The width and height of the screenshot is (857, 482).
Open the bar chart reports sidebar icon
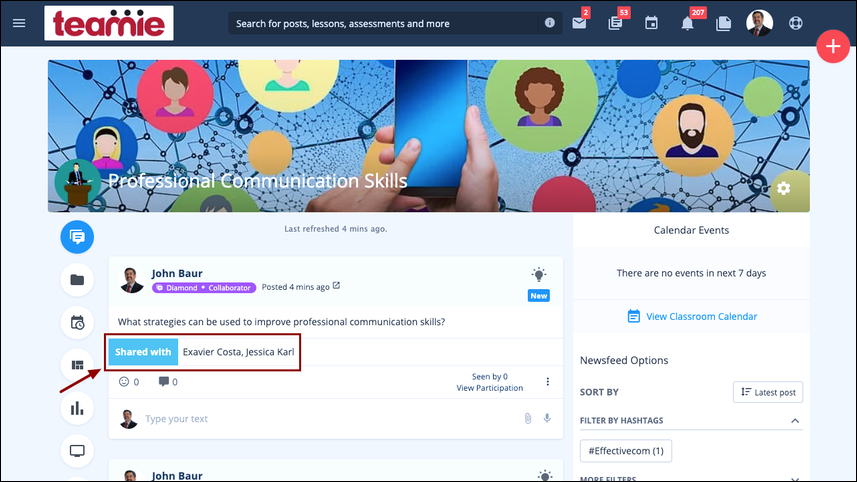77,408
